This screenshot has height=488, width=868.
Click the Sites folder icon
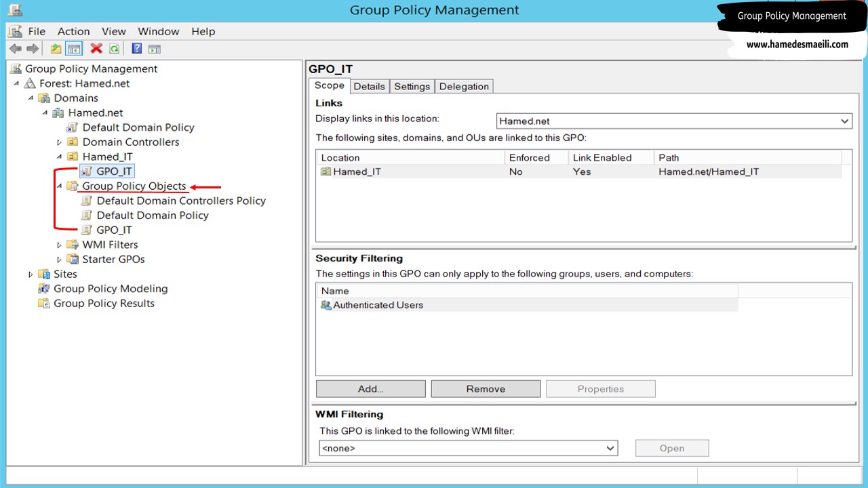[x=44, y=274]
